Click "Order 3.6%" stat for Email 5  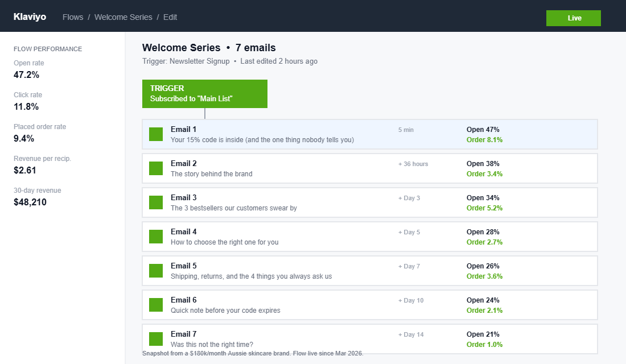tap(485, 276)
